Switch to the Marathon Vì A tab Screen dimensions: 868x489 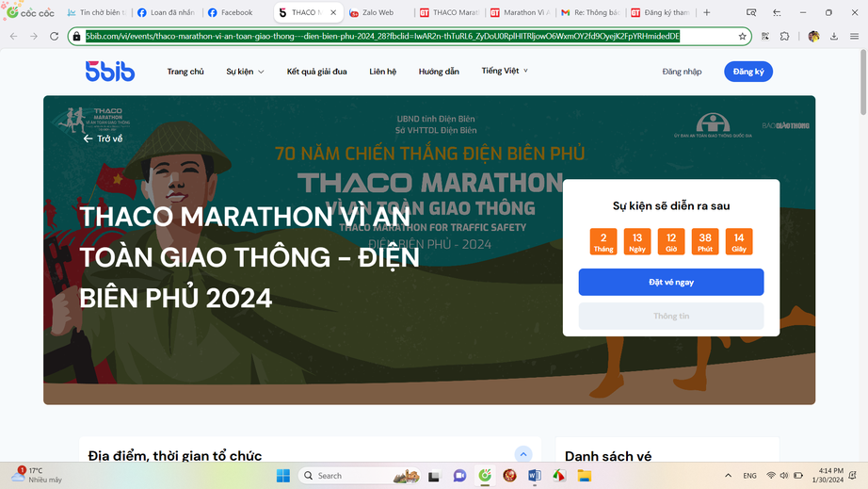[521, 12]
